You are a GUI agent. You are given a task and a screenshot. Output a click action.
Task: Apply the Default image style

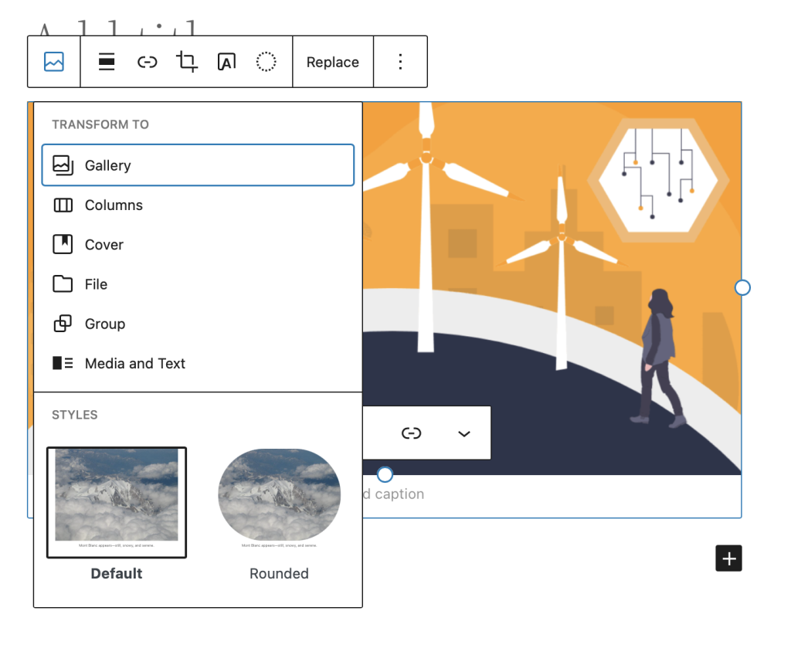117,502
